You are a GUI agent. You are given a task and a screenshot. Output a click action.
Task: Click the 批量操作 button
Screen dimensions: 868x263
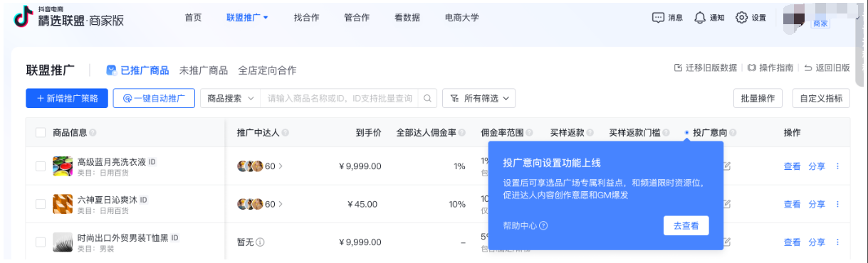coord(758,98)
